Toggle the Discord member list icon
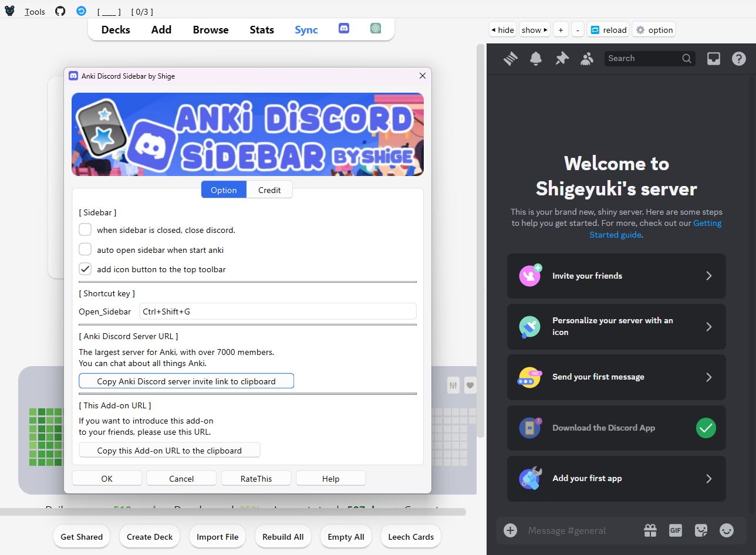 [x=587, y=58]
